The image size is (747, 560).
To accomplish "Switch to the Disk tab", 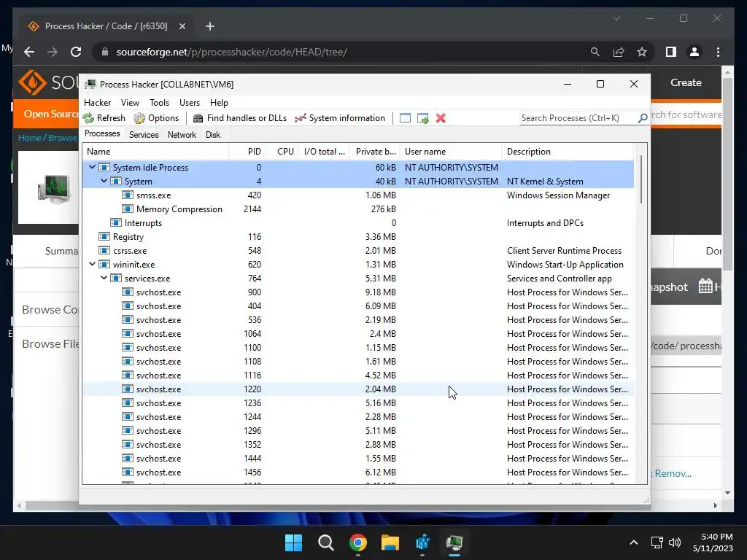I will [213, 135].
